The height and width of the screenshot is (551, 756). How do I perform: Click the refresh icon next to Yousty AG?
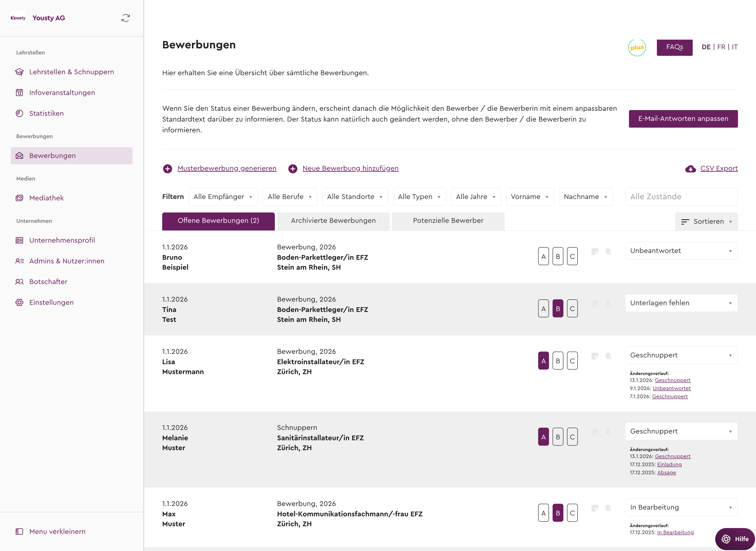point(126,18)
